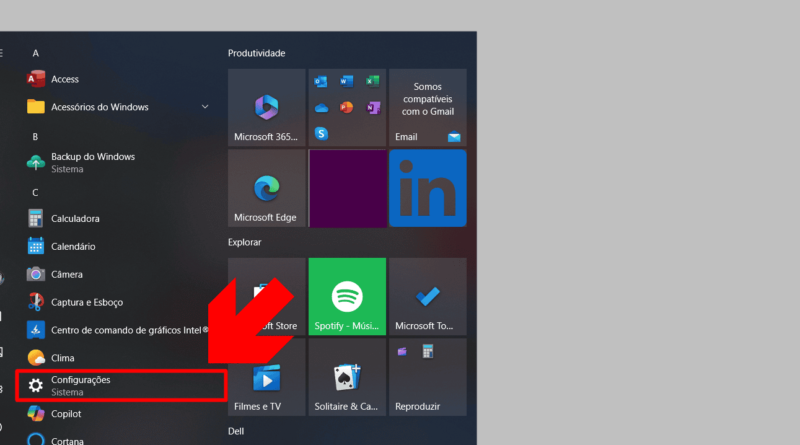Open the Microsoft Edge tile

coord(267,188)
